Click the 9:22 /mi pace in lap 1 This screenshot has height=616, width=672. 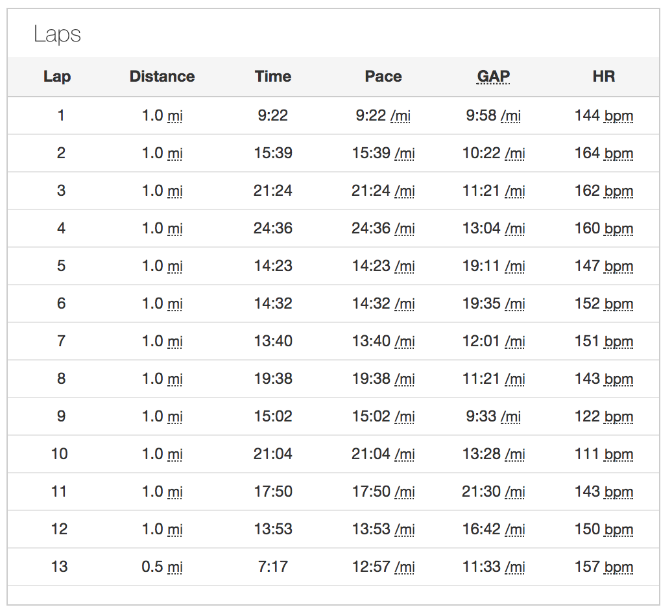point(383,115)
